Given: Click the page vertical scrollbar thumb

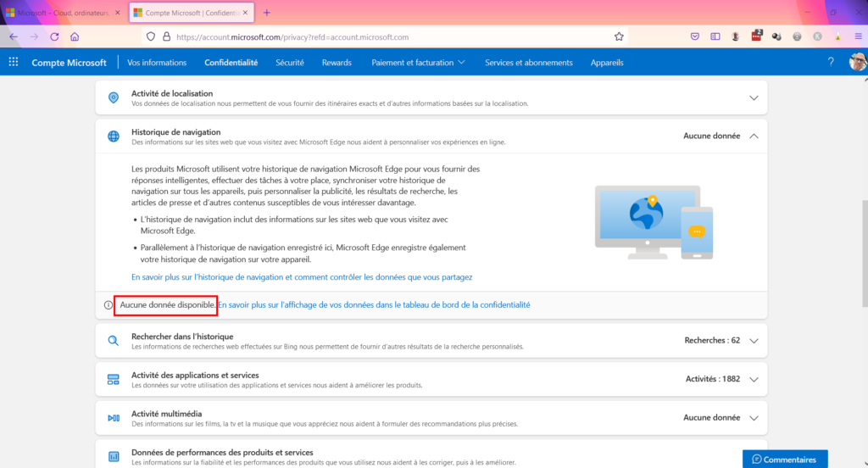Looking at the screenshot, I should point(865,253).
